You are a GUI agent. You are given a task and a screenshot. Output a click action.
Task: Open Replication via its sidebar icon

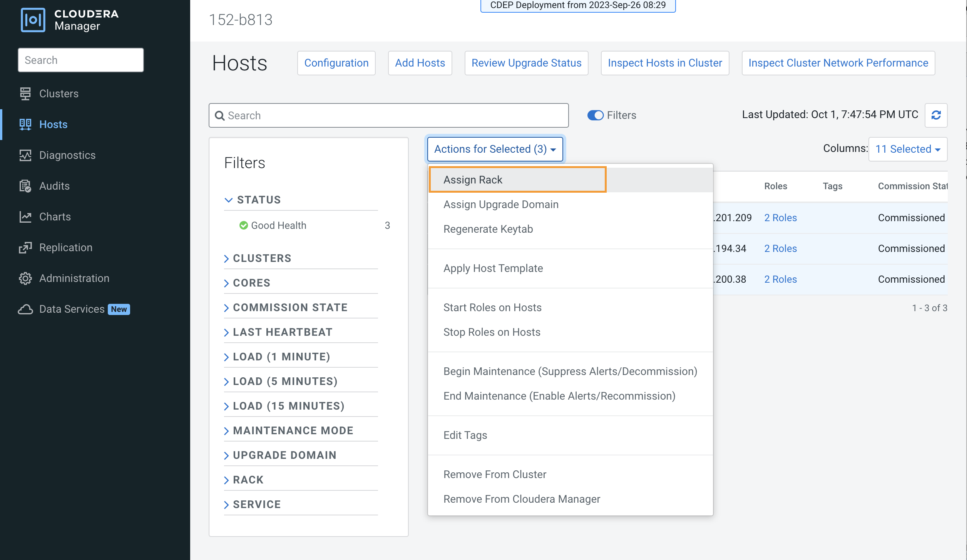25,248
